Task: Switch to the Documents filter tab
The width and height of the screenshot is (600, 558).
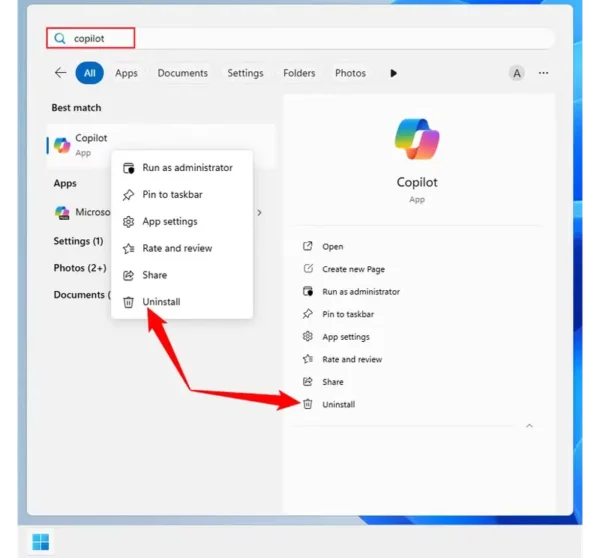Action: [x=183, y=73]
